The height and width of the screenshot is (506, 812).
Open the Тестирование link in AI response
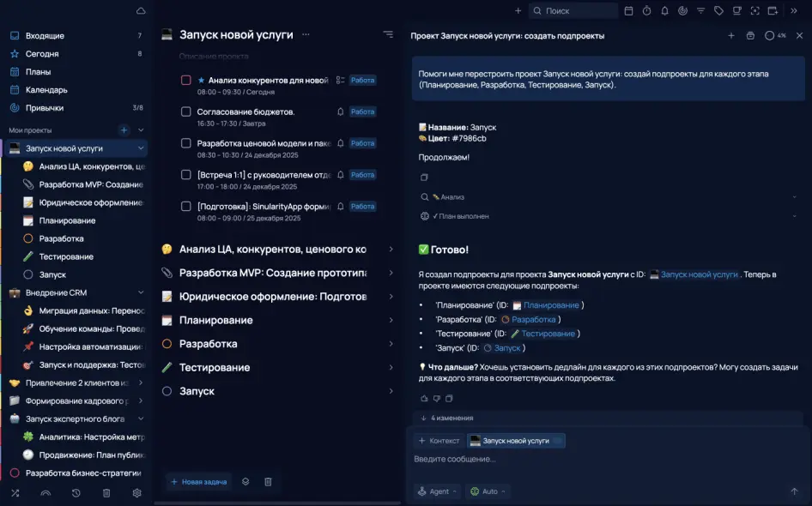pyautogui.click(x=547, y=334)
